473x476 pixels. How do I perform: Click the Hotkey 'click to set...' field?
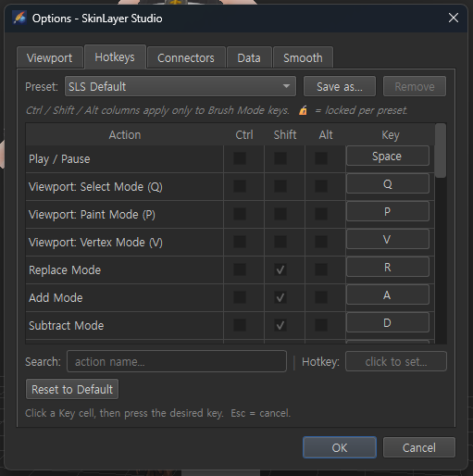[x=396, y=361]
